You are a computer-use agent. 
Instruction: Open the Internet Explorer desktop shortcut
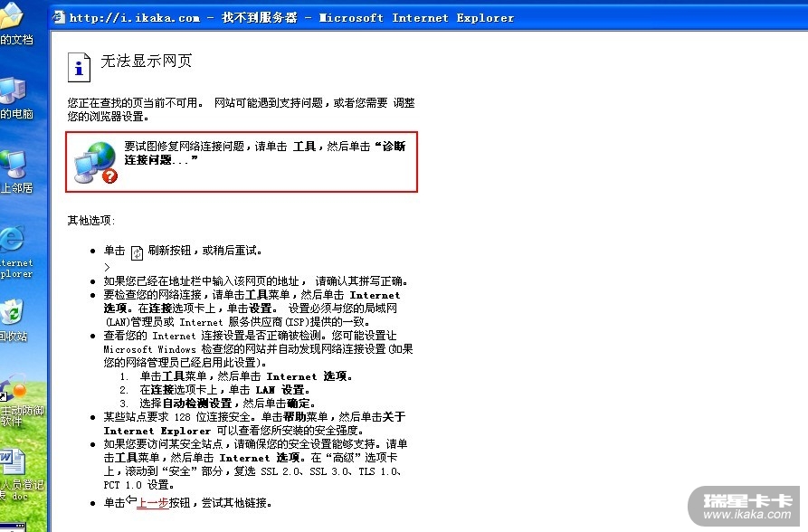[14, 252]
